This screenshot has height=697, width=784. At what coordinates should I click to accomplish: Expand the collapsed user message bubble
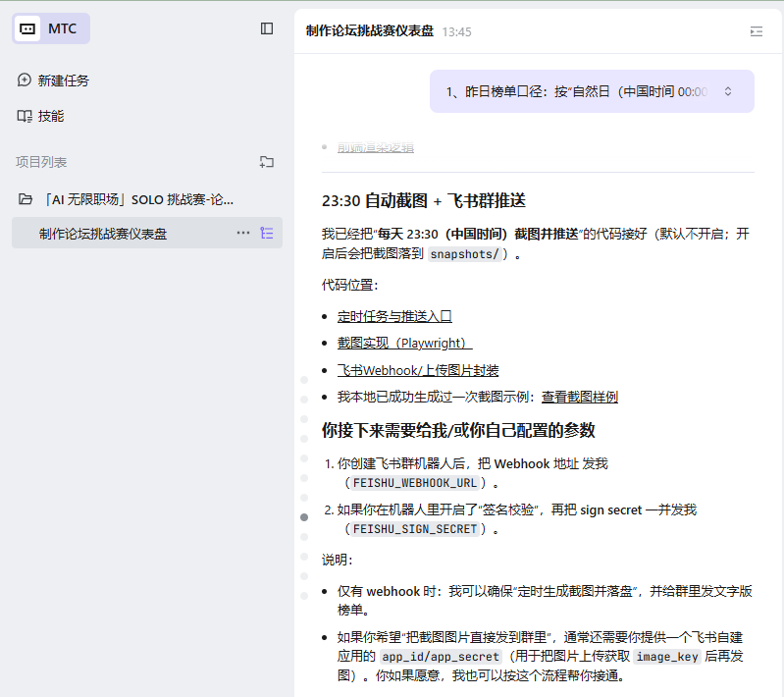[728, 91]
